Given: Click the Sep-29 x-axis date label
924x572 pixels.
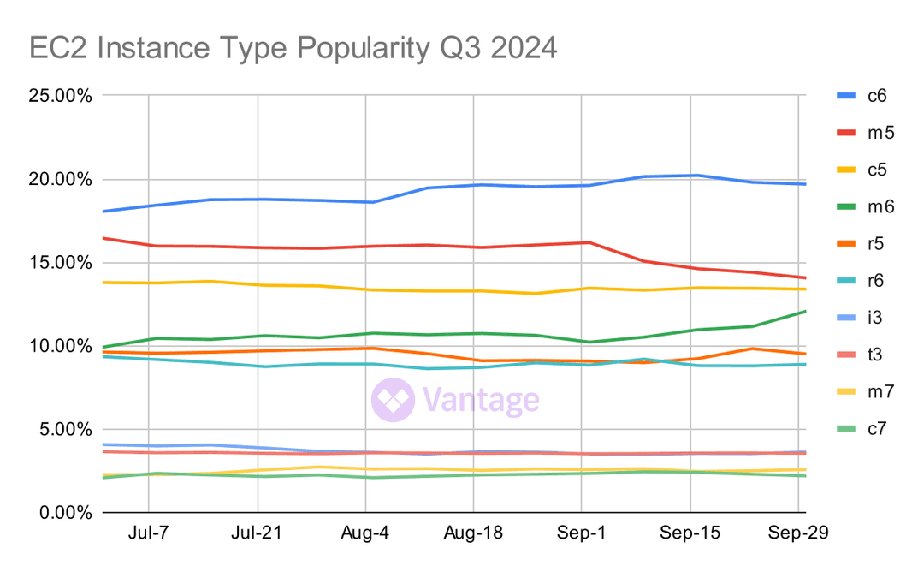Looking at the screenshot, I should coord(797,533).
